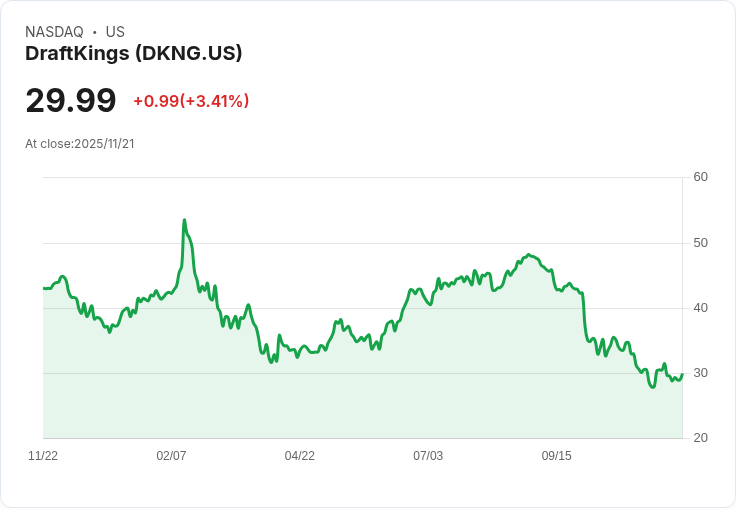This screenshot has height=508, width=736.
Task: Click the US market label
Action: click(x=115, y=32)
